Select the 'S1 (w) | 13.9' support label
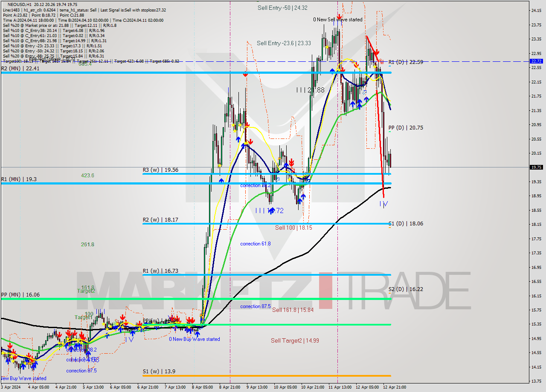The image size is (546, 392). [x=159, y=372]
